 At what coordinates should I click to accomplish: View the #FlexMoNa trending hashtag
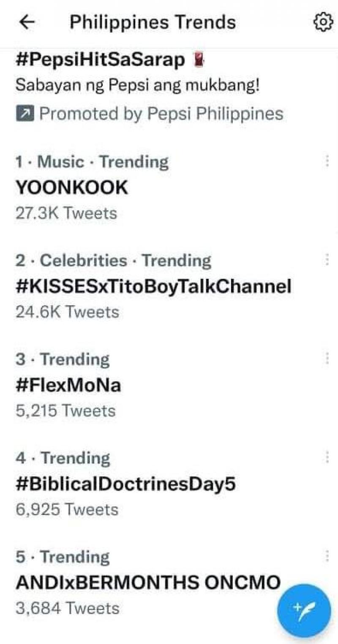pyautogui.click(x=68, y=386)
